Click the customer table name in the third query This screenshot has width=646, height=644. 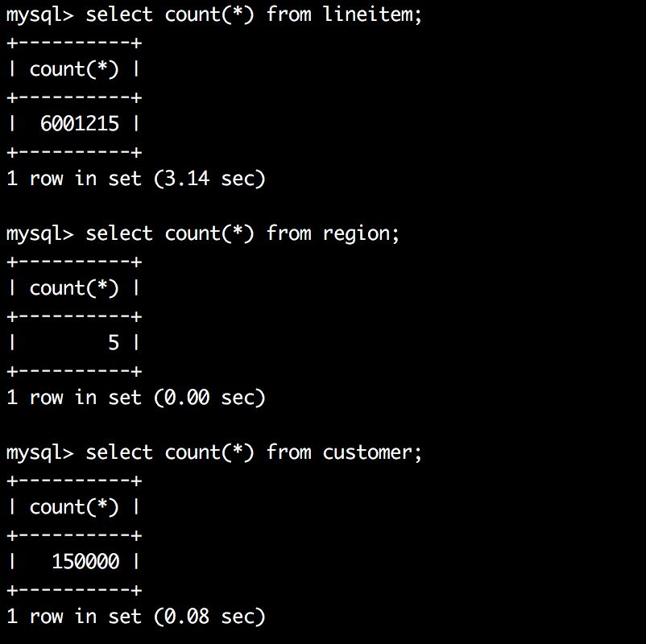pyautogui.click(x=368, y=452)
